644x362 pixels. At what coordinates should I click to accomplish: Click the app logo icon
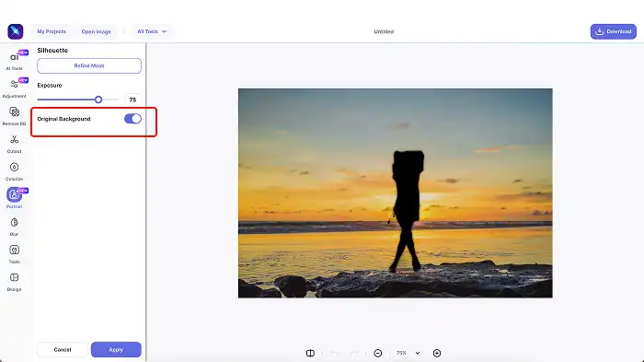click(x=16, y=31)
